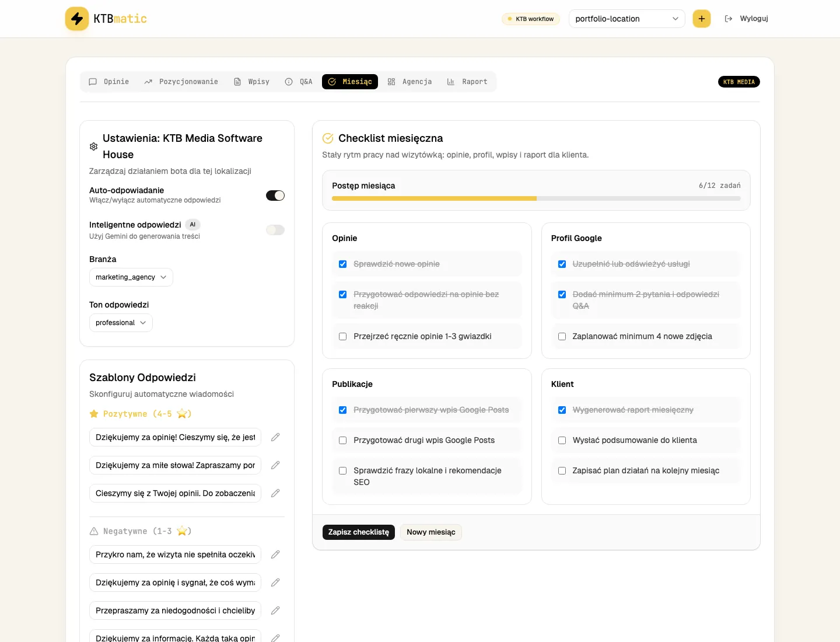Check 'Przygotować drugi wpis Google Posts'
Image resolution: width=840 pixels, height=642 pixels.
pyautogui.click(x=343, y=441)
